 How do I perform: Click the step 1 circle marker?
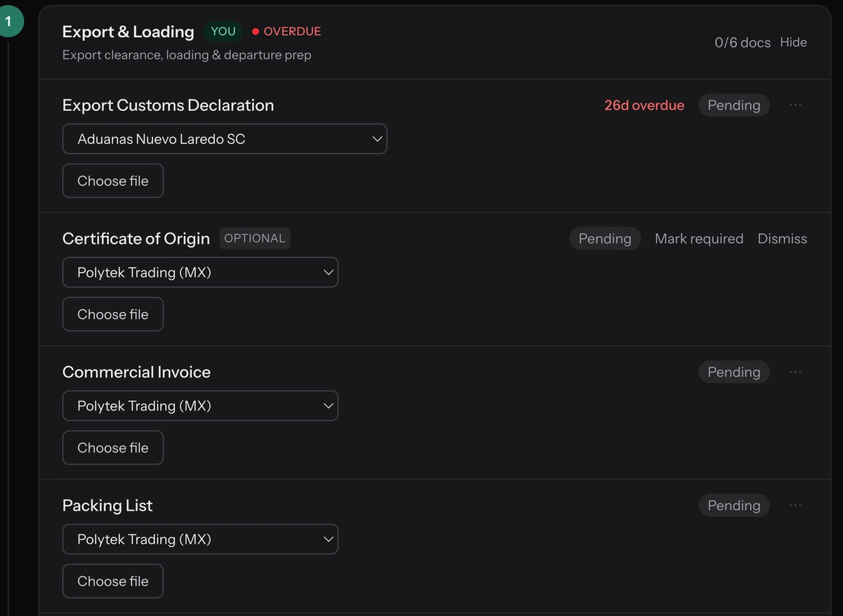coord(8,21)
